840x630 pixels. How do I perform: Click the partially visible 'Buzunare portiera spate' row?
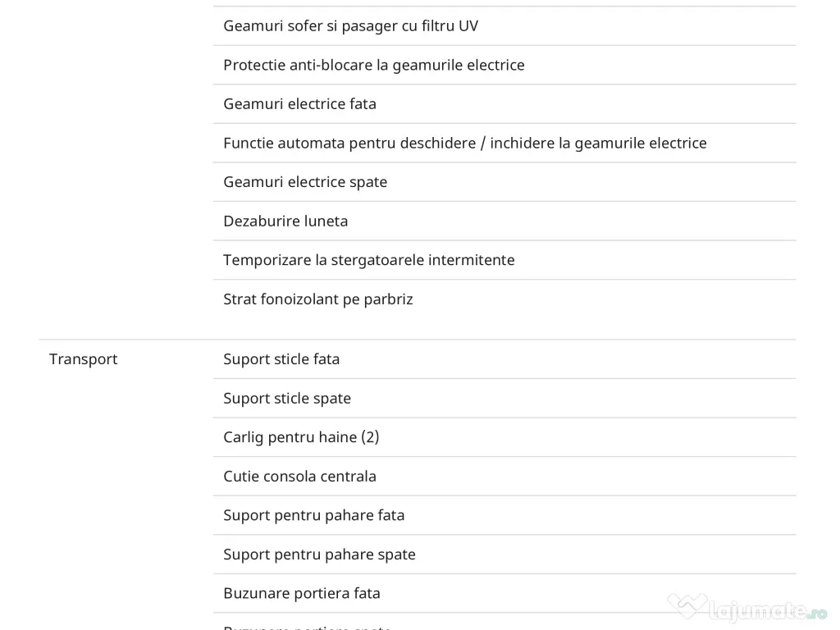coord(307,627)
